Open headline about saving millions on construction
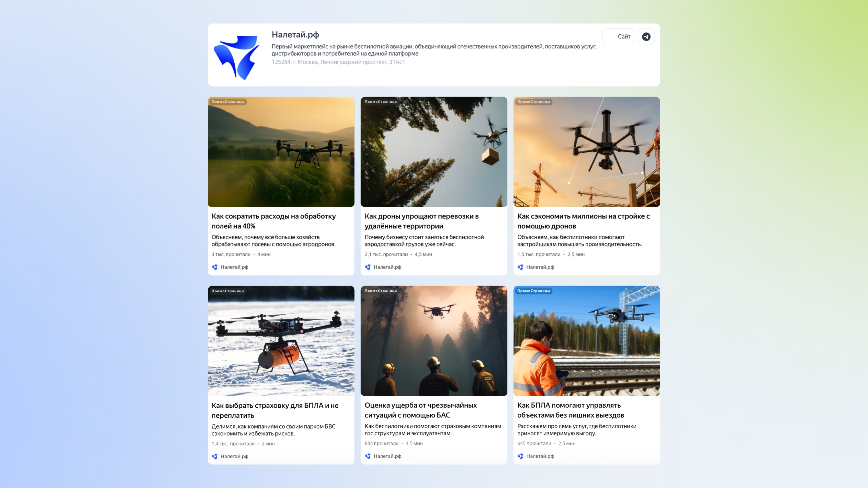The image size is (868, 488). [583, 221]
